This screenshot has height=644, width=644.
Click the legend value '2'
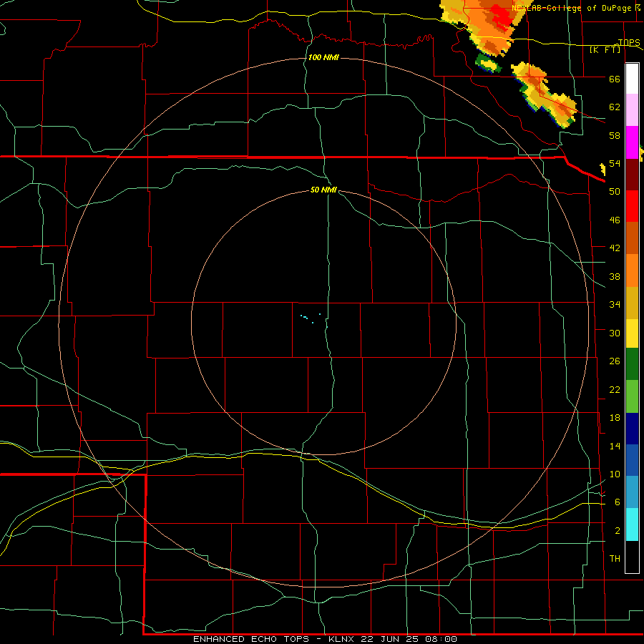pos(617,531)
